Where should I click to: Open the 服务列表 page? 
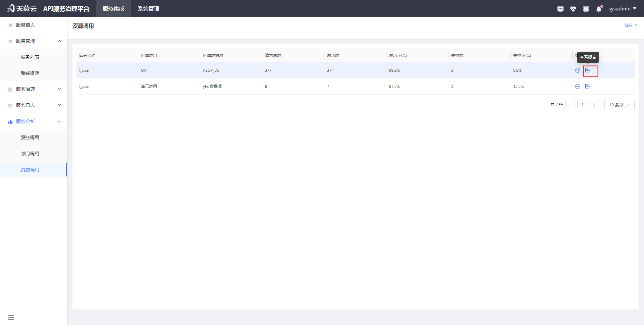pyautogui.click(x=30, y=57)
